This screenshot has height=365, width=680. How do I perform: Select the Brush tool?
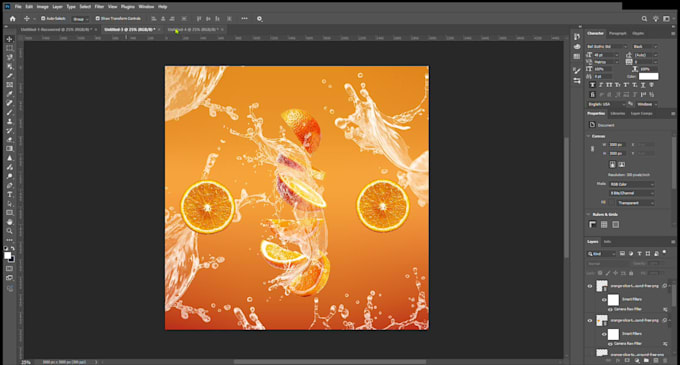[x=10, y=112]
